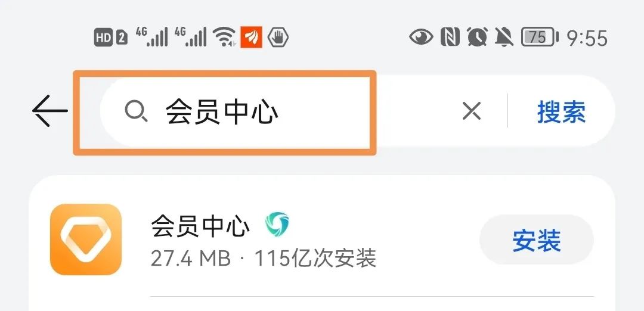
Task: Tap the orange wing notification icon
Action: 252,38
